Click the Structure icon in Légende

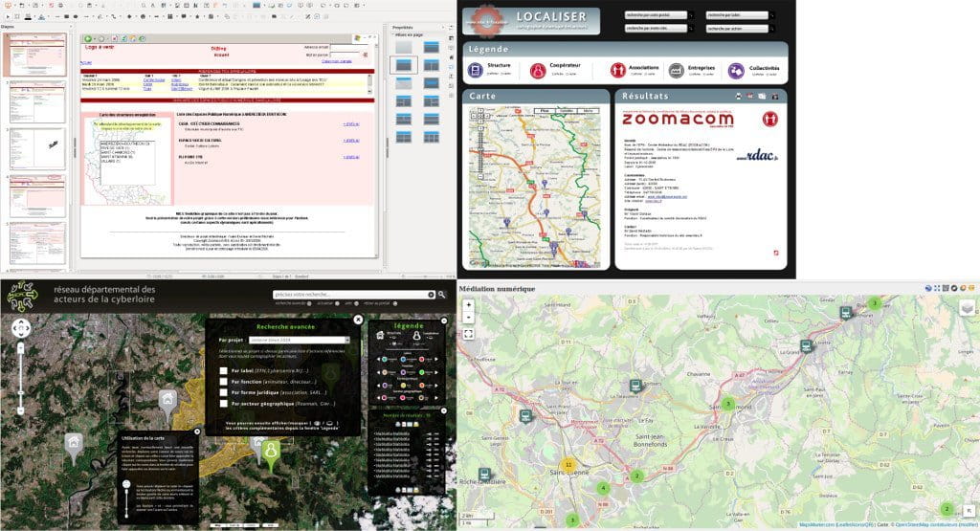pos(476,71)
